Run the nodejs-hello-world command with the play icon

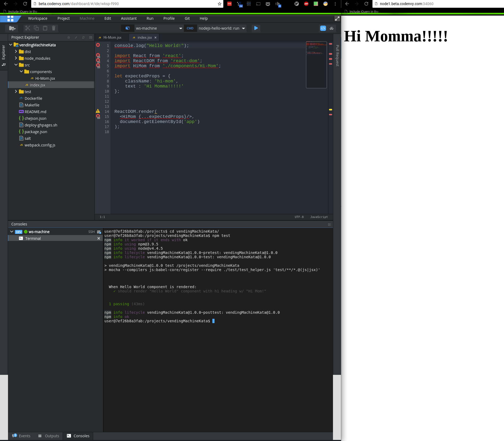click(256, 28)
